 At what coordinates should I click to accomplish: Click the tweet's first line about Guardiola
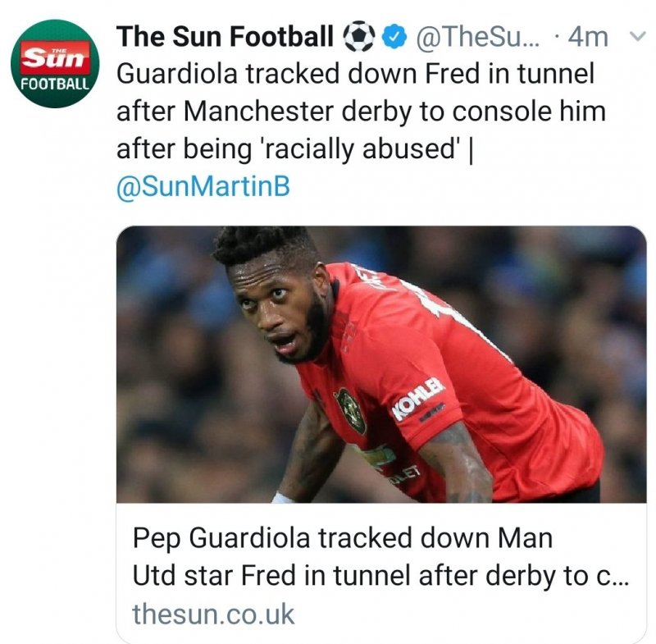[355, 74]
